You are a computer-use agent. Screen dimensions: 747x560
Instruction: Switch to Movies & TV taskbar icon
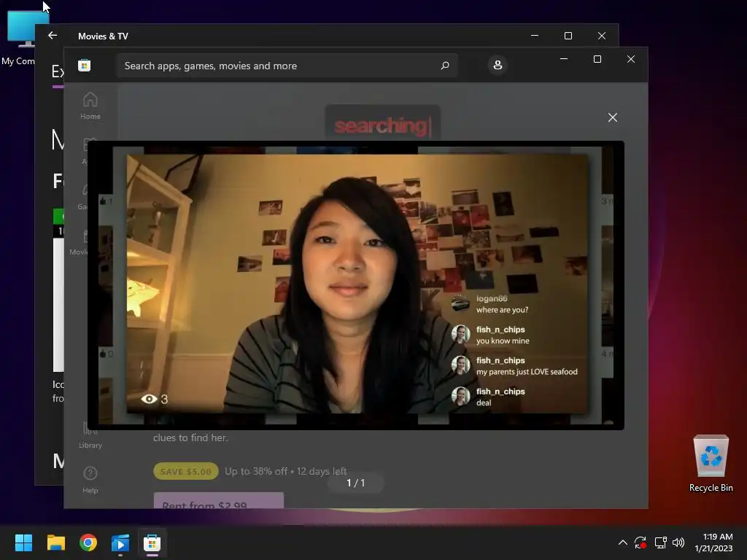point(120,542)
